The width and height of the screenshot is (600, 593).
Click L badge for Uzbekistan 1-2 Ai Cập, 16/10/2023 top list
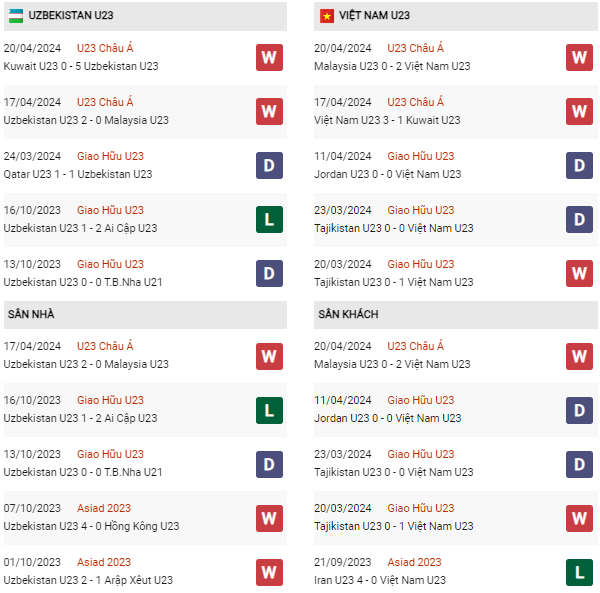(268, 219)
